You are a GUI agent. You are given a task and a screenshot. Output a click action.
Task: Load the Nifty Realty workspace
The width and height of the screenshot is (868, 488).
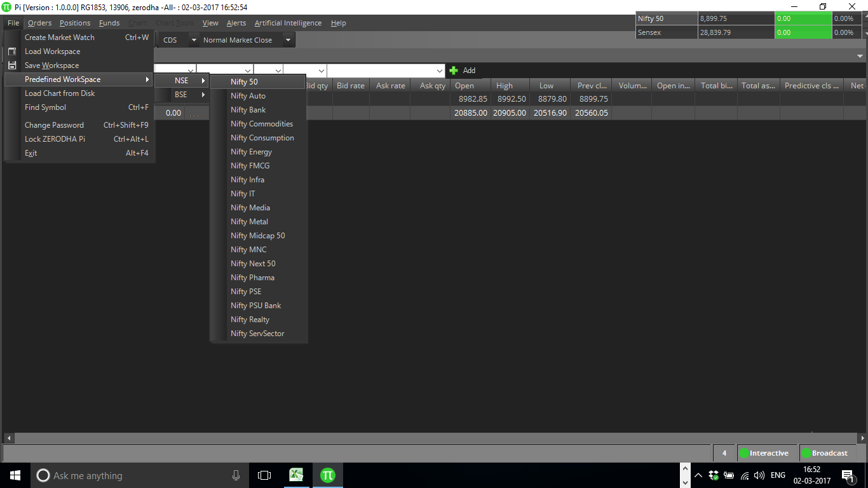click(259, 320)
